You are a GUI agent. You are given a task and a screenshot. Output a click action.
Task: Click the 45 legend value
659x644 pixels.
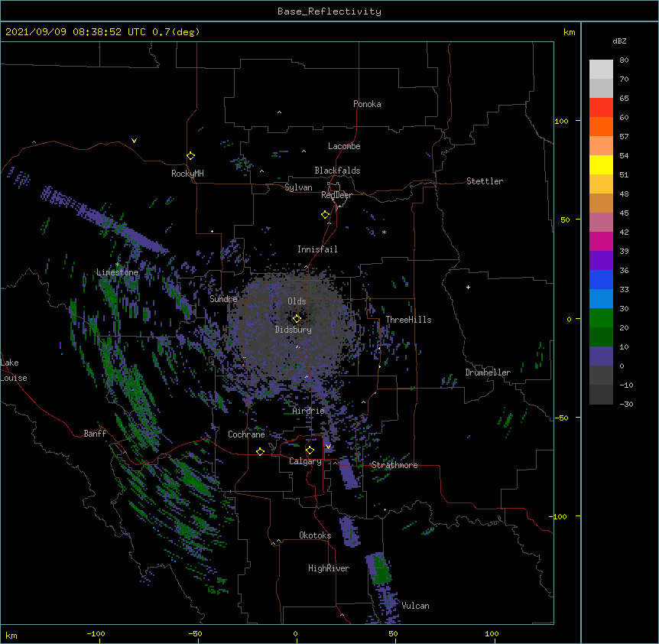(x=624, y=213)
